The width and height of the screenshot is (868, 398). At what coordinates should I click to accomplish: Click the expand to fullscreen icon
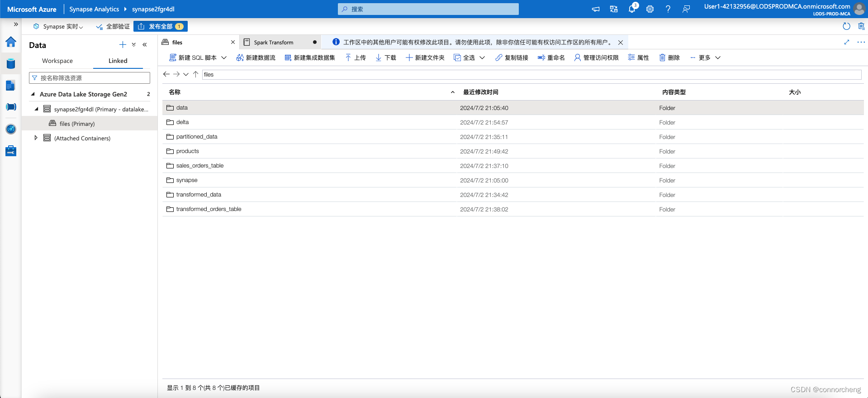tap(847, 42)
